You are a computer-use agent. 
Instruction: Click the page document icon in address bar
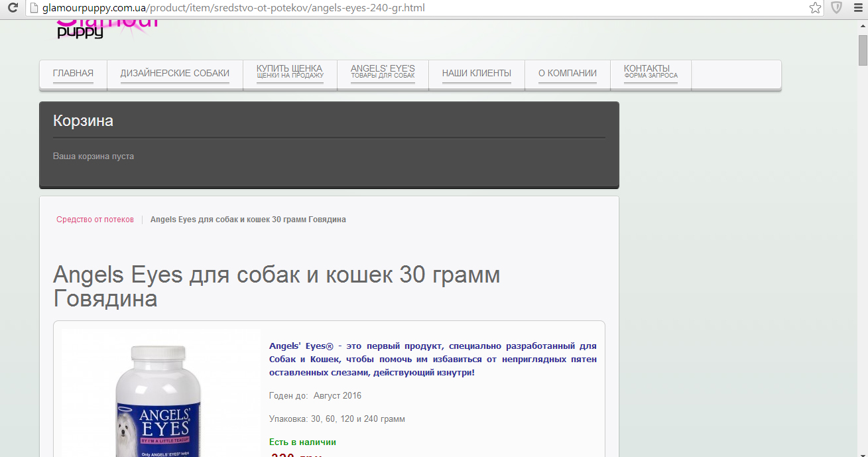34,8
